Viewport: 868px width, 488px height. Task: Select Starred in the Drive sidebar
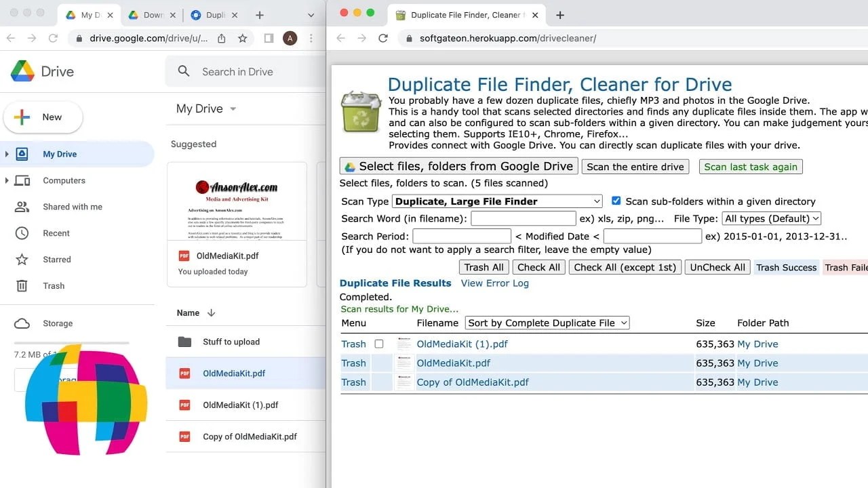[x=56, y=259]
